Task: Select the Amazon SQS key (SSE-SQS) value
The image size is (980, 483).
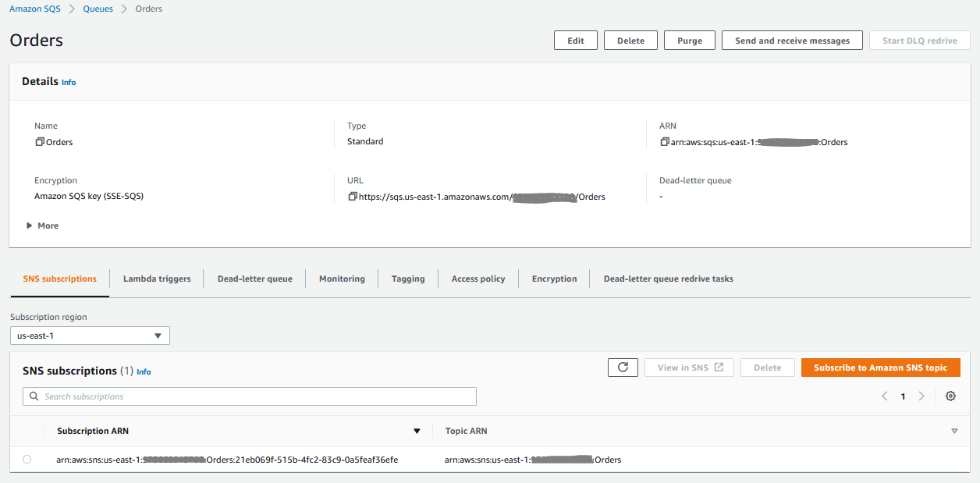Action: click(89, 196)
